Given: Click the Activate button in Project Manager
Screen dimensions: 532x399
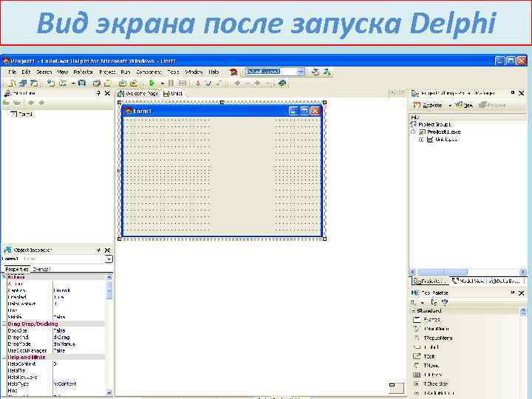Looking at the screenshot, I should tap(428, 105).
